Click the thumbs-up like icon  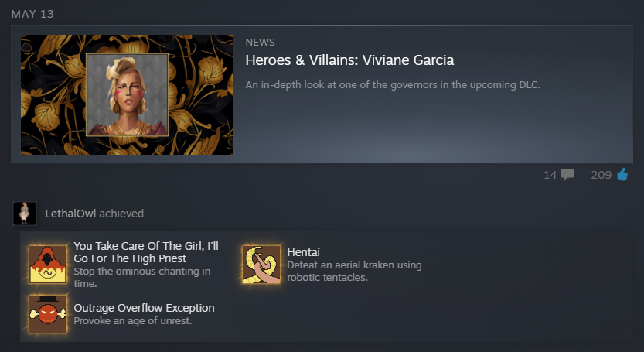point(622,175)
